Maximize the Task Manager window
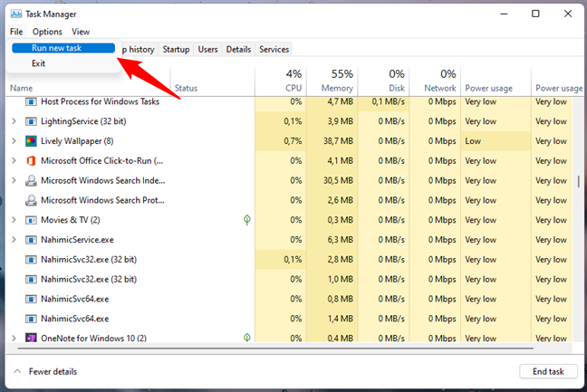587x392 pixels. point(535,14)
